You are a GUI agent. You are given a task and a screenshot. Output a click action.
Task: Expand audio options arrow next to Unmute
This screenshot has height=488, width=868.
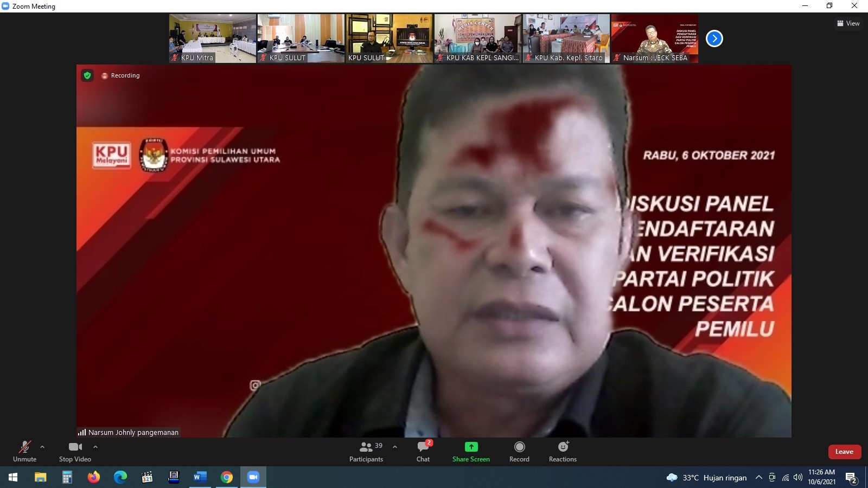pos(42,447)
